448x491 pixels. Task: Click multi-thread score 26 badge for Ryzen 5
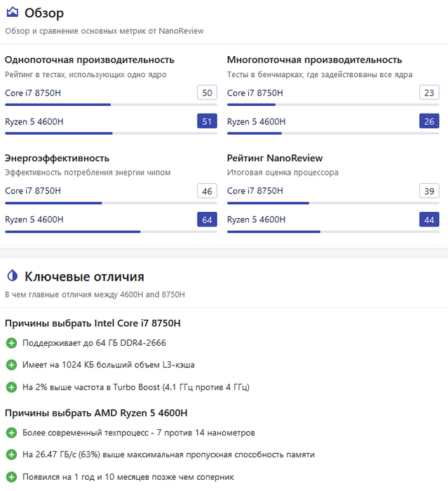click(429, 121)
